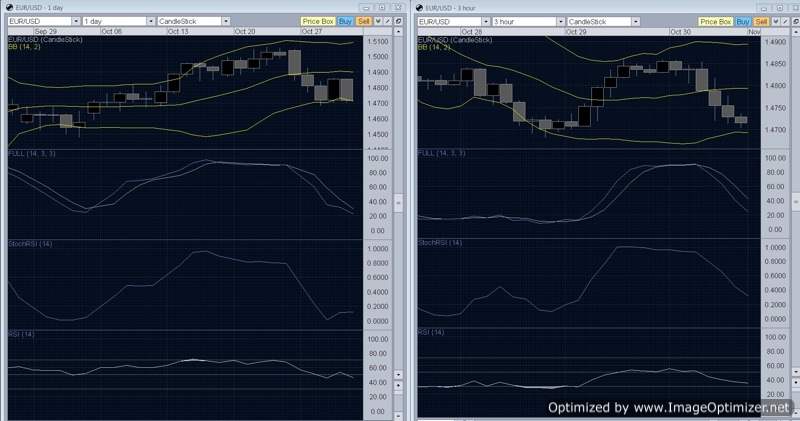Click the pencil draw icon in 3 hour toolbar
Screen dimensions: 800x421
tap(785, 22)
